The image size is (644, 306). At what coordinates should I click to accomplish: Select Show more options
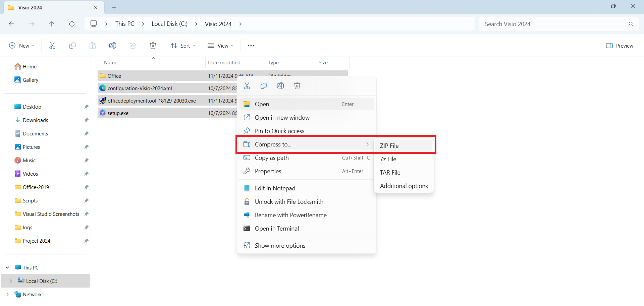(x=307, y=246)
